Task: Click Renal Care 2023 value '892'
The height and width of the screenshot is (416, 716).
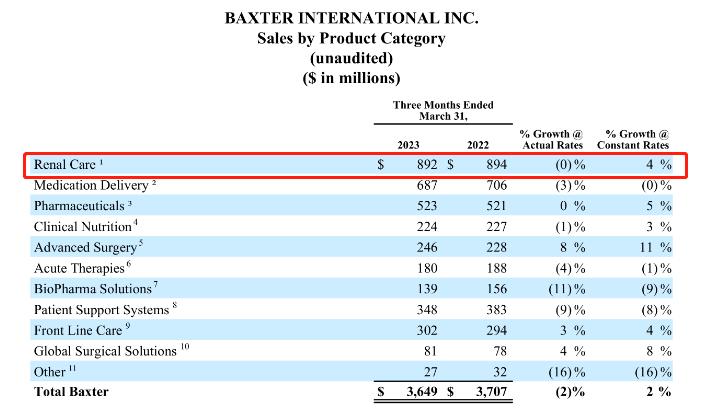Action: coord(427,164)
